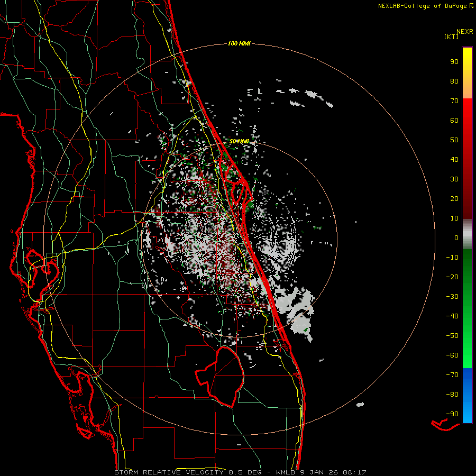Click the -30 value on velocity scale
Image resolution: width=476 pixels, height=476 pixels.
click(x=452, y=297)
